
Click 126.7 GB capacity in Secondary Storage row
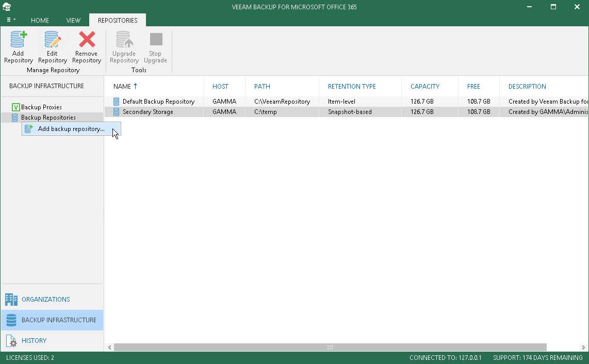[x=422, y=112]
